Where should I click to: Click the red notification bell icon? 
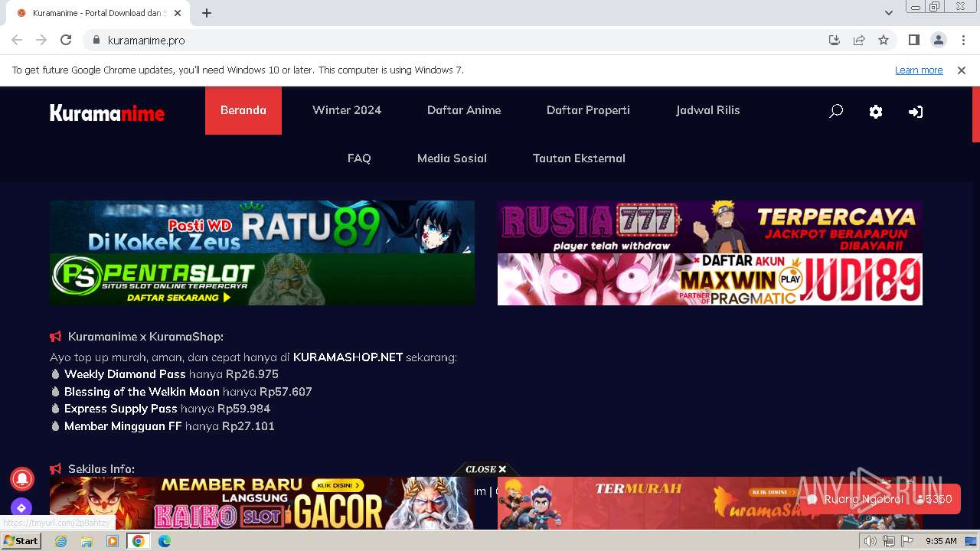coord(21,478)
